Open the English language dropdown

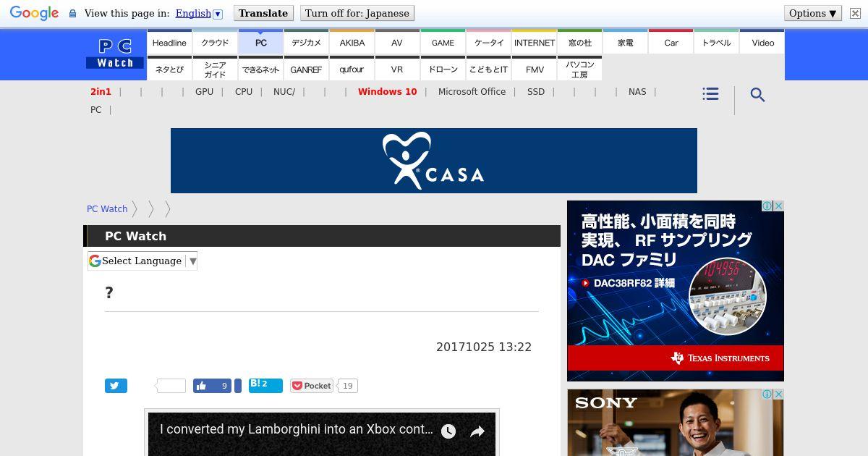click(x=199, y=13)
